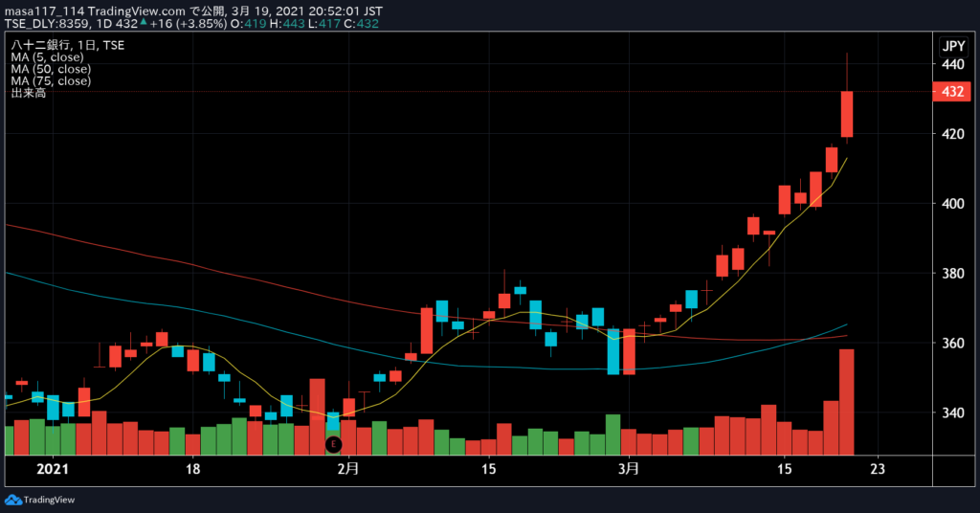
Task: Select the MA (50, close) indicator label
Action: [51, 69]
